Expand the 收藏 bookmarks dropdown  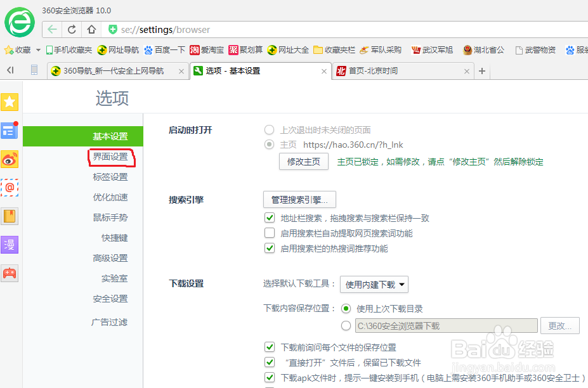click(37, 49)
